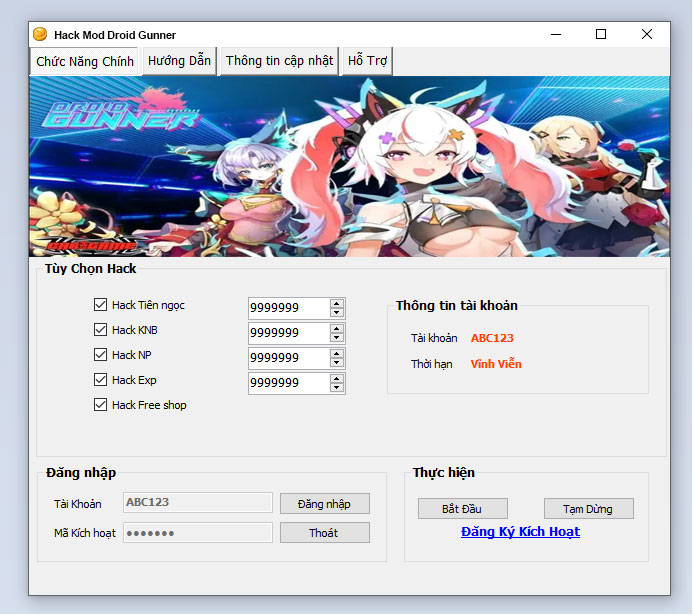The width and height of the screenshot is (693, 616).
Task: Open the Hỗ Trợ tab
Action: tap(367, 61)
